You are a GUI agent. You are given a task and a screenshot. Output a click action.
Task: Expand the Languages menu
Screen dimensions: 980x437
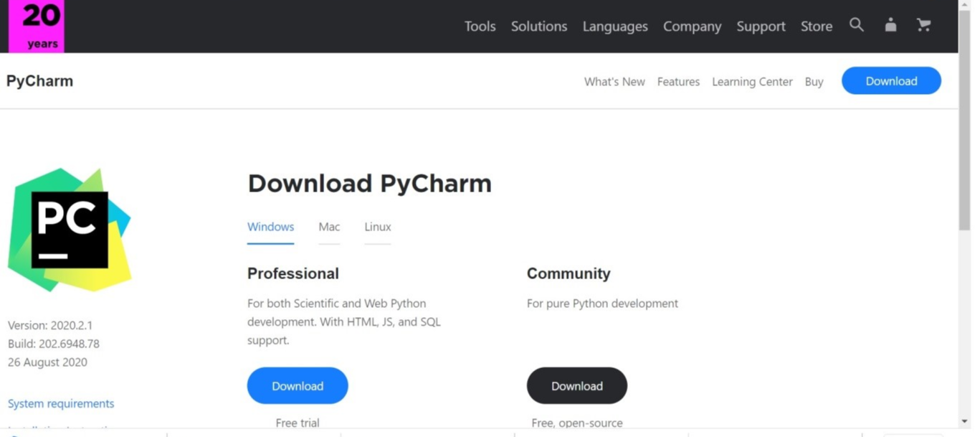(x=614, y=27)
